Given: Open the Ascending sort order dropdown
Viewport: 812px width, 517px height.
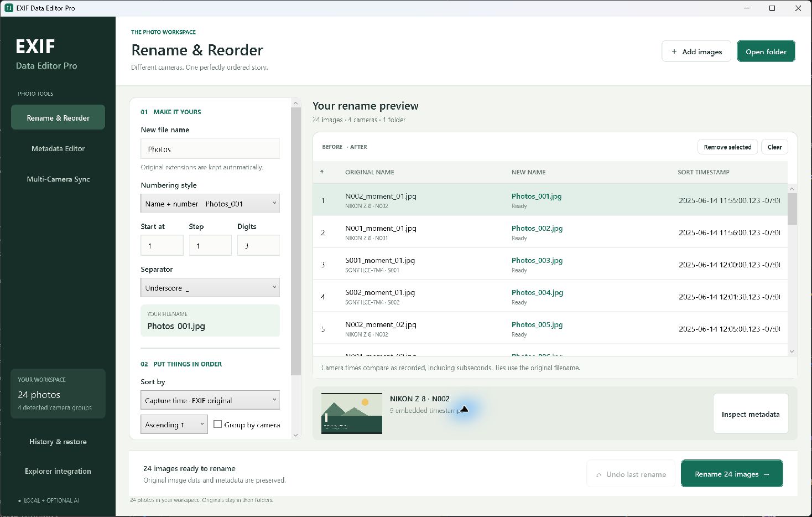Looking at the screenshot, I should tap(174, 424).
